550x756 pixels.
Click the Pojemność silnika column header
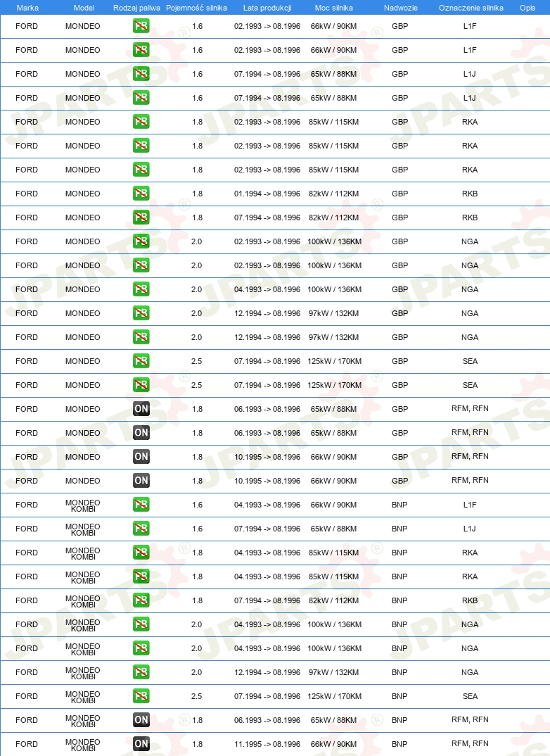tap(196, 8)
